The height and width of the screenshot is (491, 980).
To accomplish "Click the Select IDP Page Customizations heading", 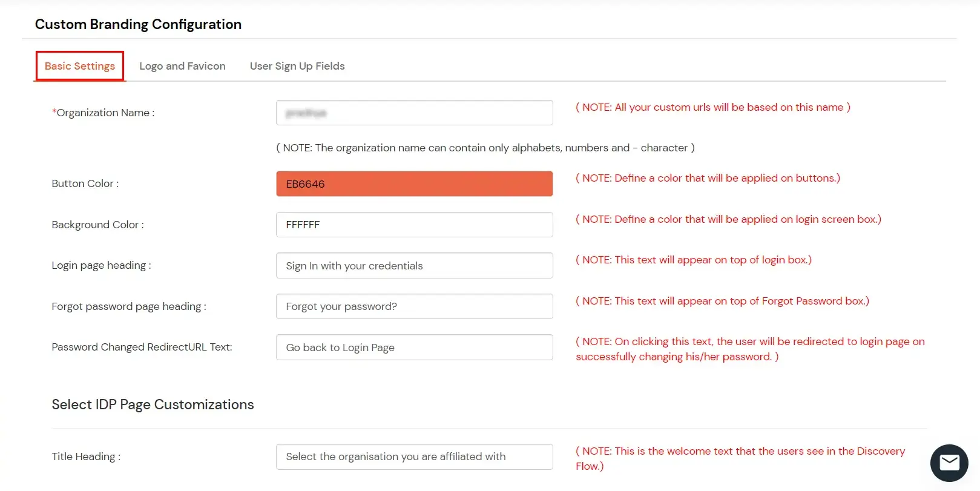I will 153,404.
